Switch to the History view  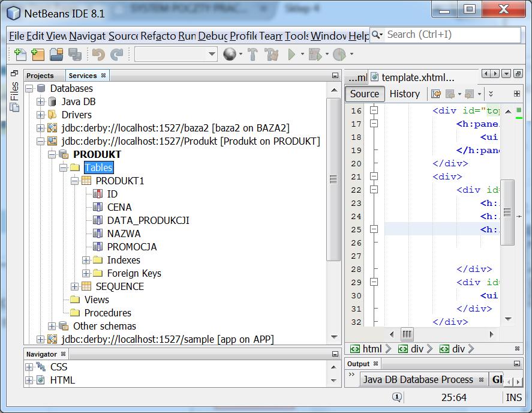point(404,94)
